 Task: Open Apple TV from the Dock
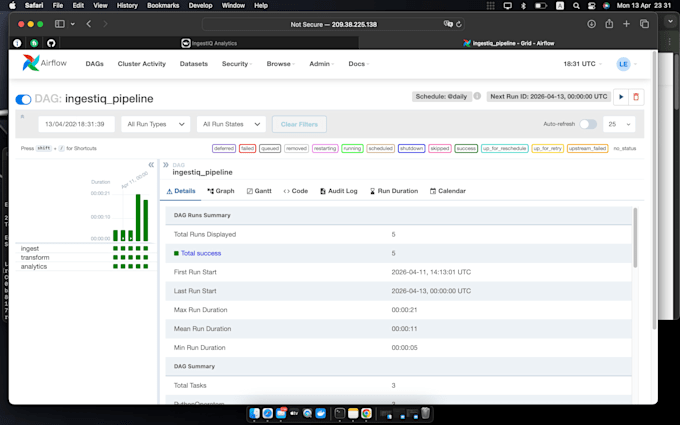click(294, 413)
